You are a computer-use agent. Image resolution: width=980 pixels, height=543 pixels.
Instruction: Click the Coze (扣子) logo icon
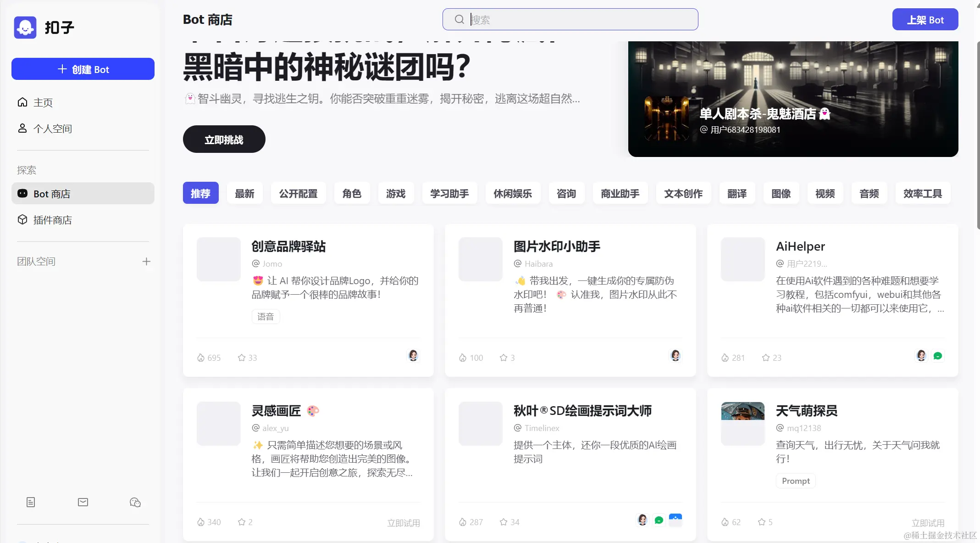(25, 28)
